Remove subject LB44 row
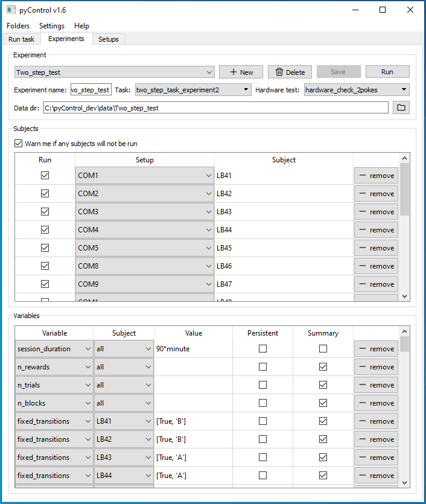Viewport: 426px width, 504px height. [x=376, y=230]
